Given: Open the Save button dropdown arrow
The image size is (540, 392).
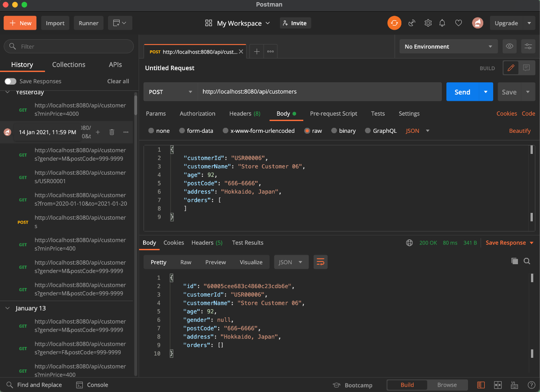Looking at the screenshot, I should click(528, 92).
